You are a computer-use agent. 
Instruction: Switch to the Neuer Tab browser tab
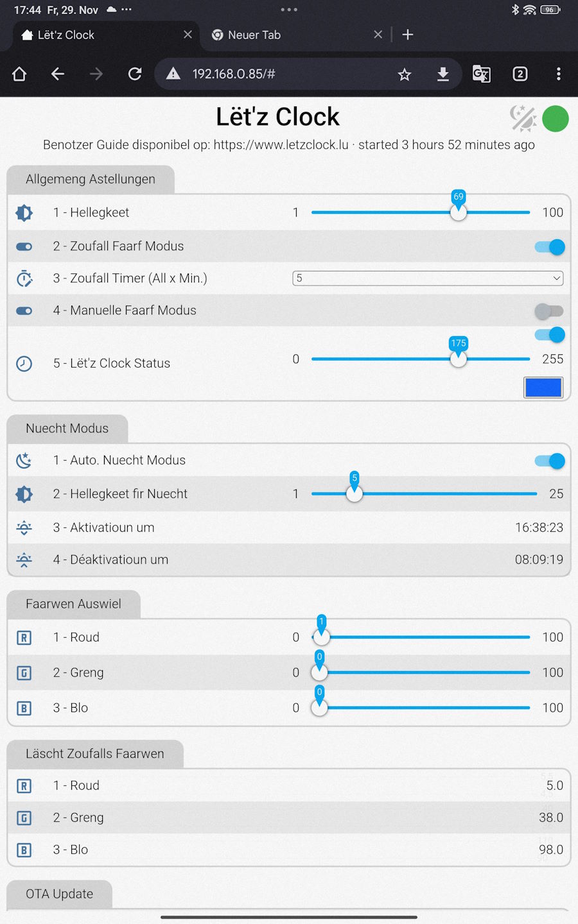254,35
